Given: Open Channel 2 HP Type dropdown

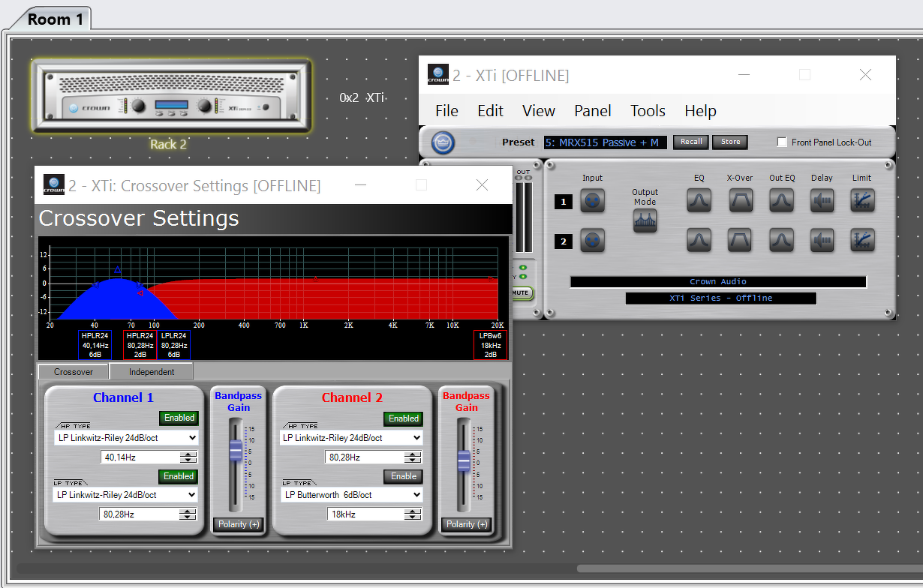Looking at the screenshot, I should [x=351, y=437].
